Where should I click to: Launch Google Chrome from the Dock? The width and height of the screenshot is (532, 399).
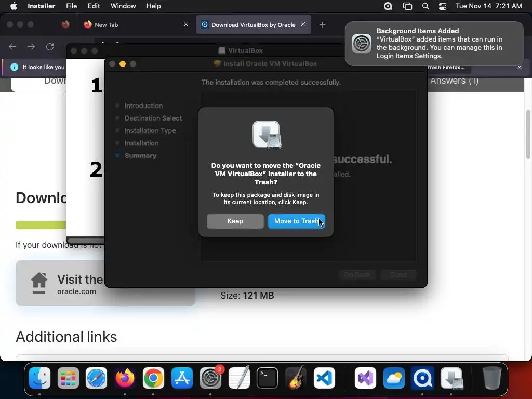click(x=153, y=378)
